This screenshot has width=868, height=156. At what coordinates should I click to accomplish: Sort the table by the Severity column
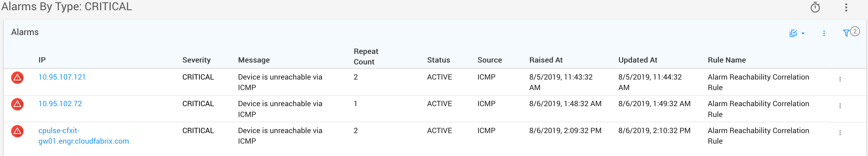pyautogui.click(x=196, y=60)
